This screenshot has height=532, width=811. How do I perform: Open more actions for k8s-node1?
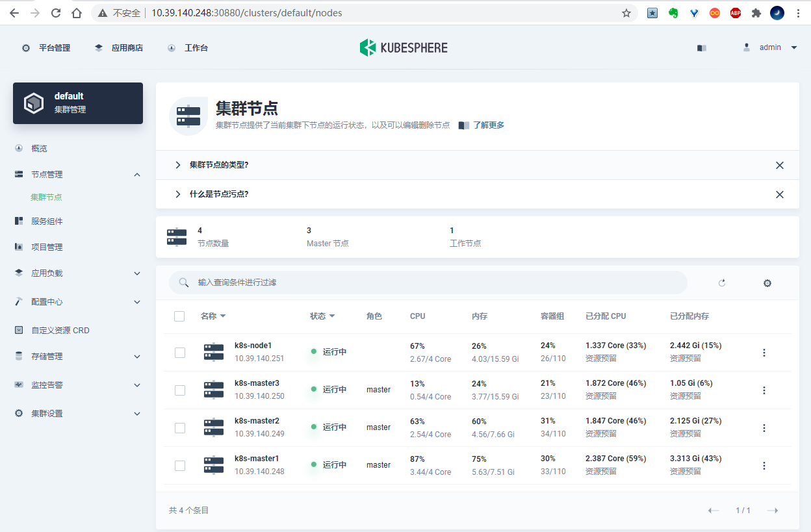point(764,353)
